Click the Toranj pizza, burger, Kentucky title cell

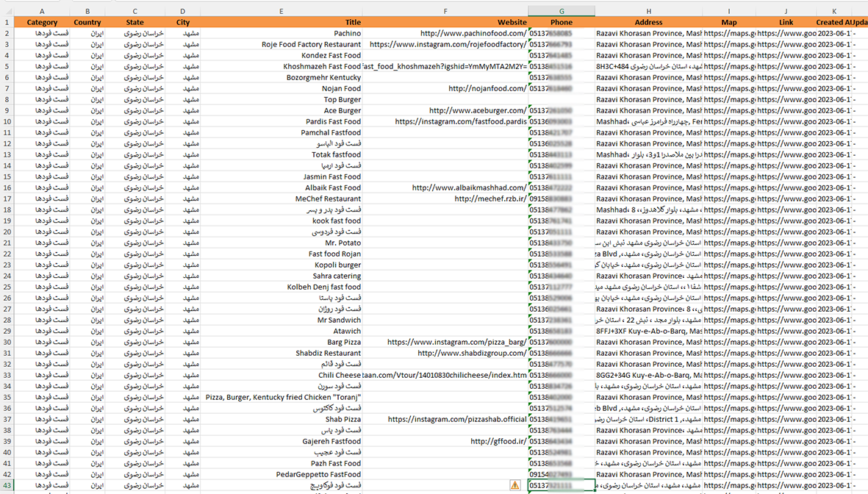(281, 397)
